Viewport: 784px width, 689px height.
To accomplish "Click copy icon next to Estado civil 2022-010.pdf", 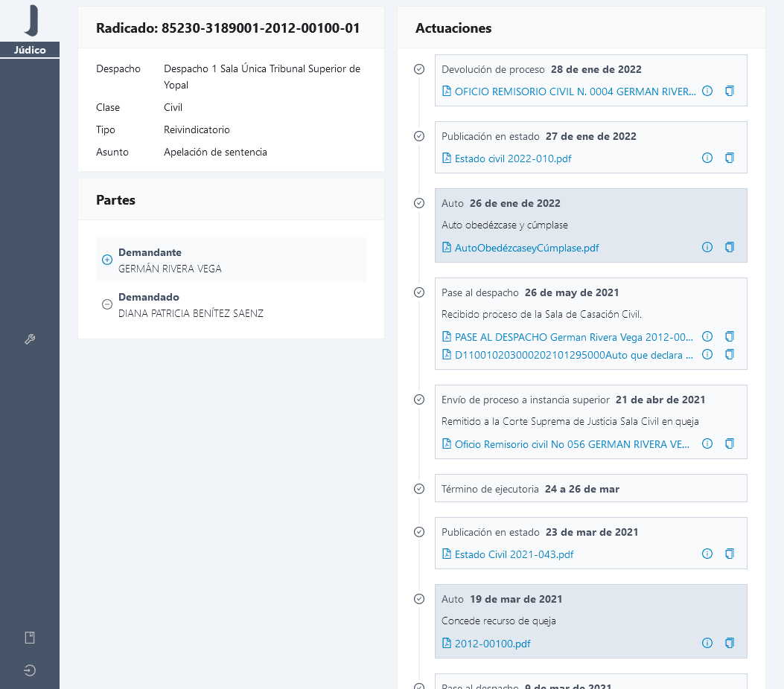I will (x=730, y=158).
